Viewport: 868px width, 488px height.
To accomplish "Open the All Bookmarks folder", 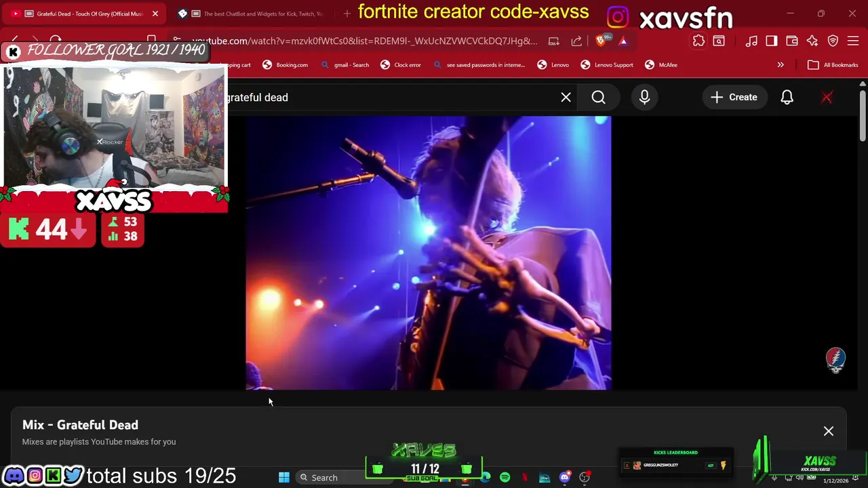I will click(833, 65).
